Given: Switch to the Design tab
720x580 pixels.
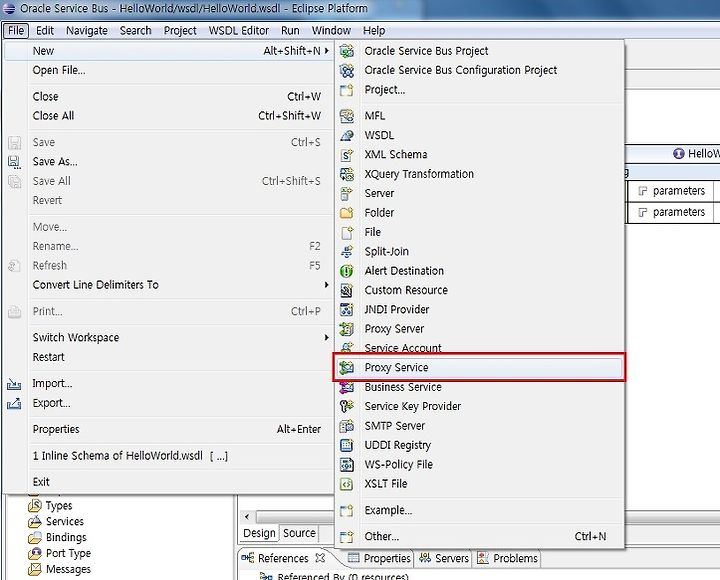Looking at the screenshot, I should pyautogui.click(x=259, y=533).
